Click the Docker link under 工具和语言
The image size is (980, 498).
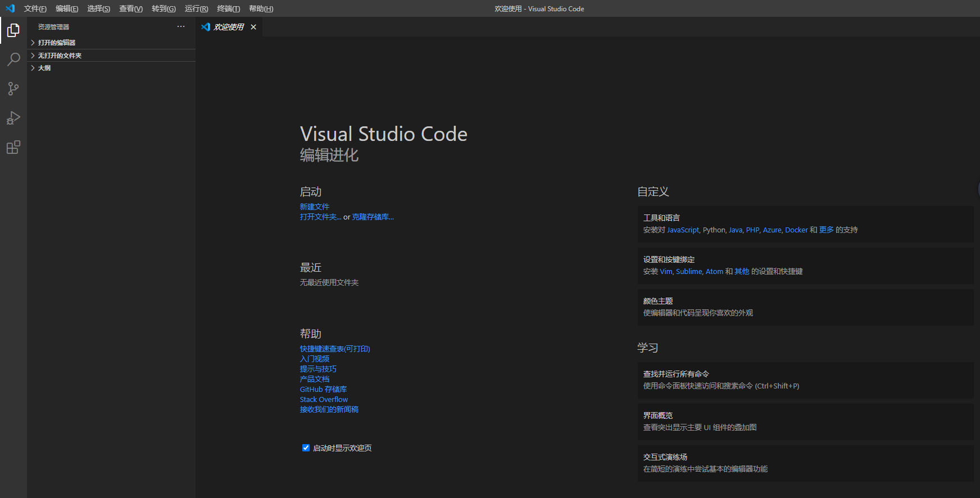pyautogui.click(x=796, y=230)
